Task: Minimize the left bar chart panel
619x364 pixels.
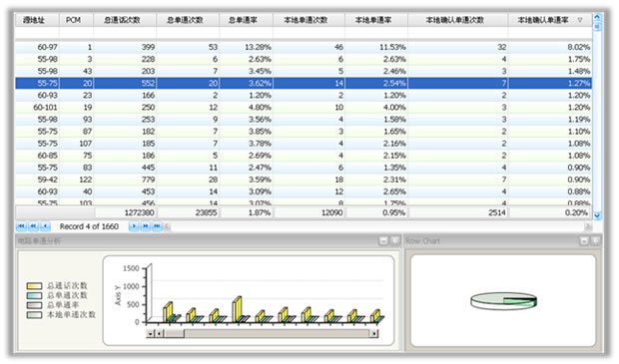Action: coord(383,240)
